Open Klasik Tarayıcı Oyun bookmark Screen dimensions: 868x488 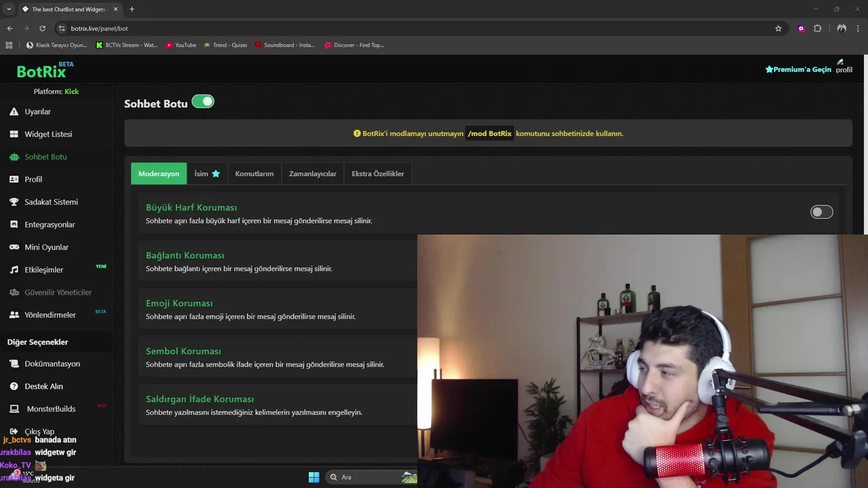(56, 45)
